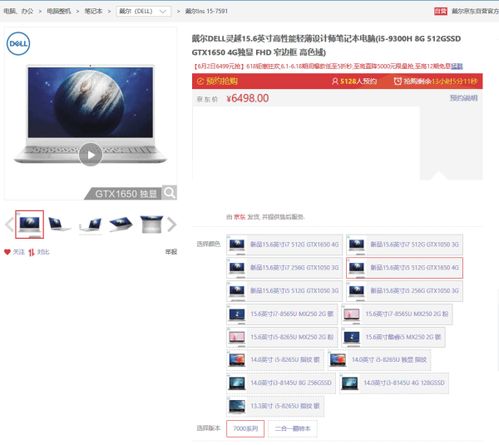Click the 预约抢购 clock icon in the red banner
Viewport: 499px width, 445px height.
[200, 81]
